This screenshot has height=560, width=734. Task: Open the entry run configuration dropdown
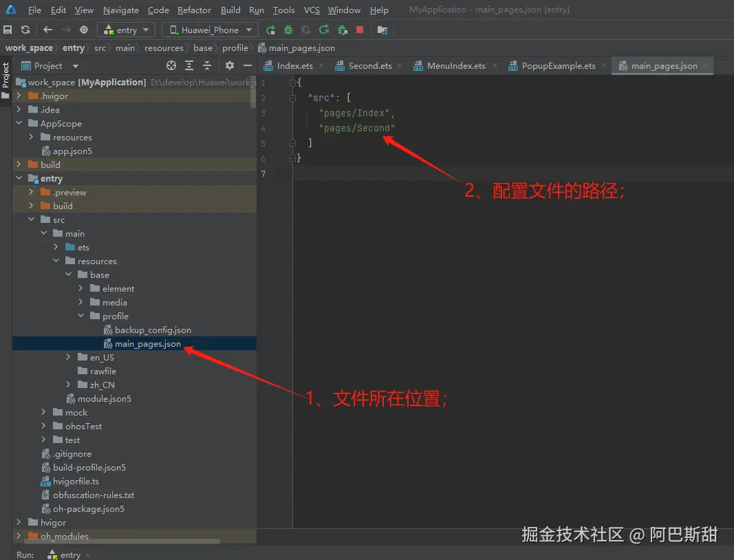click(126, 30)
